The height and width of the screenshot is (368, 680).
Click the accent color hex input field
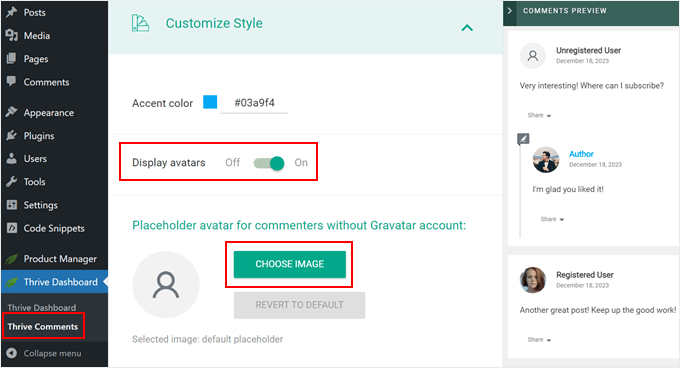click(254, 103)
